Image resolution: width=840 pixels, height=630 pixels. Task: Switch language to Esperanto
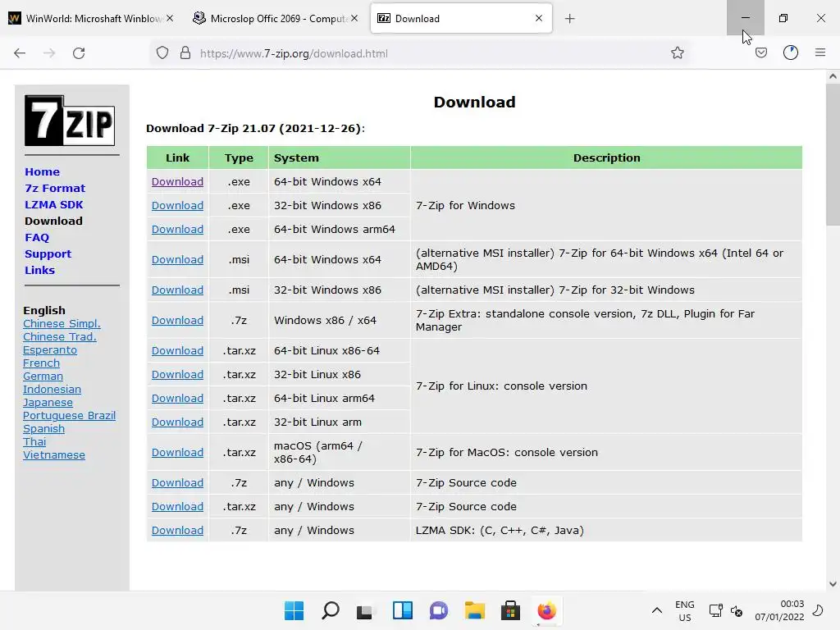point(50,349)
